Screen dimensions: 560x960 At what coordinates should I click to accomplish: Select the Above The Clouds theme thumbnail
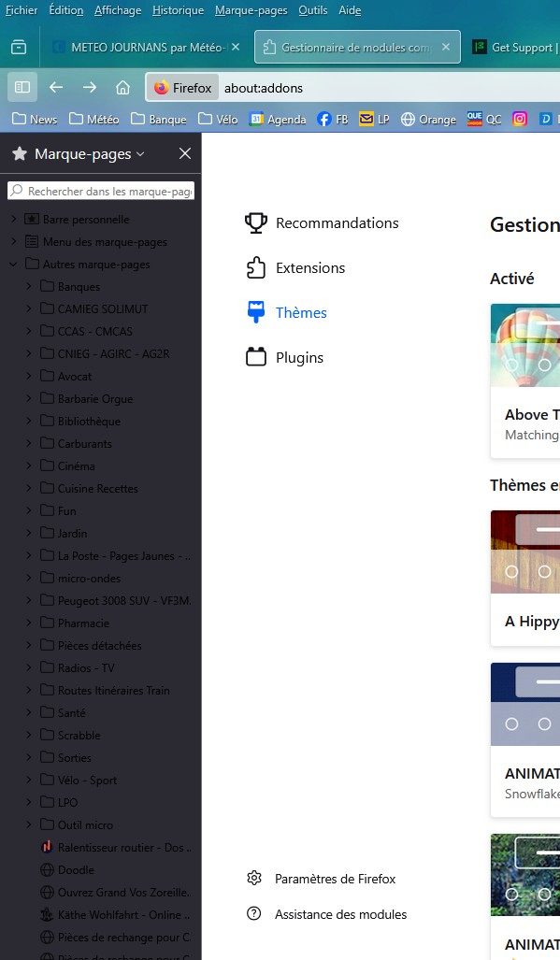click(525, 346)
